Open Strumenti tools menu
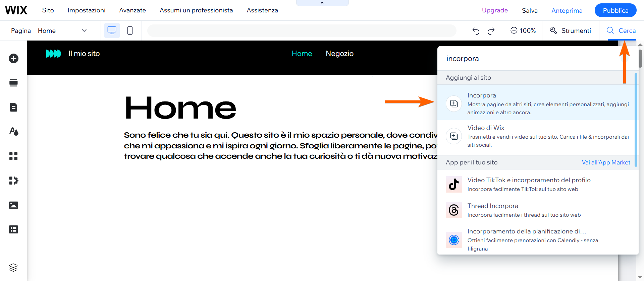The width and height of the screenshot is (644, 281). (571, 30)
